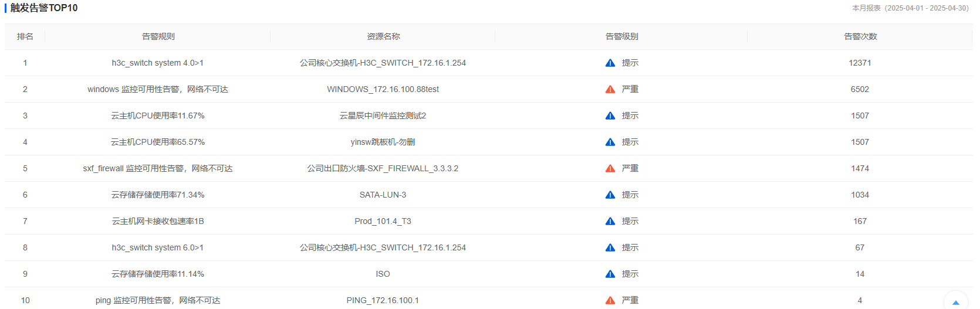Click alarm count 1507 for rank 3

click(x=860, y=116)
